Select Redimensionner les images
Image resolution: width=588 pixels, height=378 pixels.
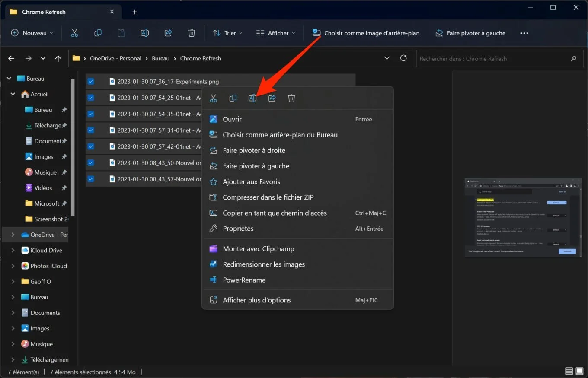coord(298,264)
